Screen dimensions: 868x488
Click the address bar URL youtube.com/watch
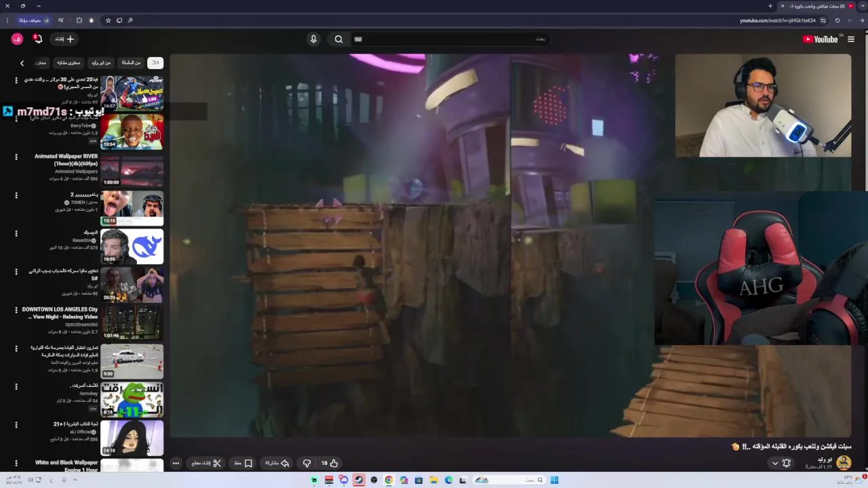point(778,20)
